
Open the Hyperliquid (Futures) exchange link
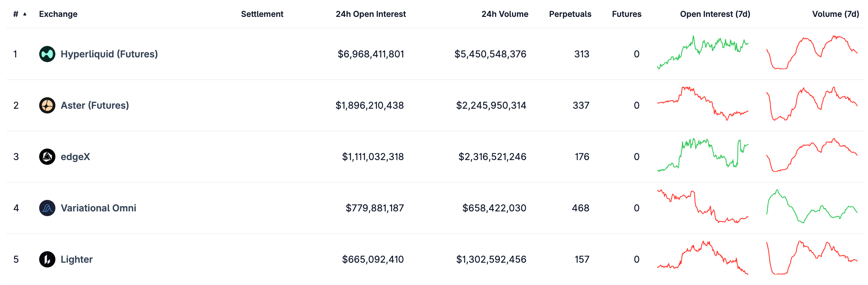pyautogui.click(x=109, y=54)
